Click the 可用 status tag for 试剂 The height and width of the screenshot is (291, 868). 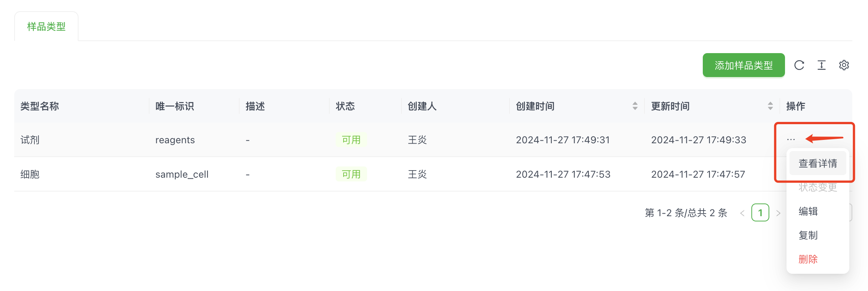pos(351,140)
